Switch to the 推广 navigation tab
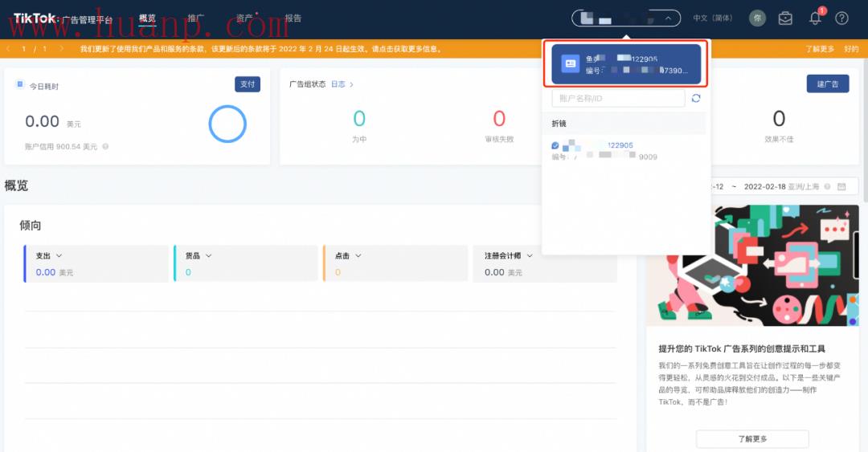Image resolution: width=868 pixels, height=452 pixels. [x=196, y=18]
